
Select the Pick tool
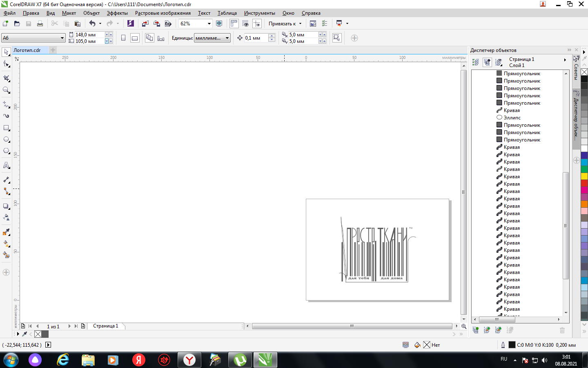[6, 52]
